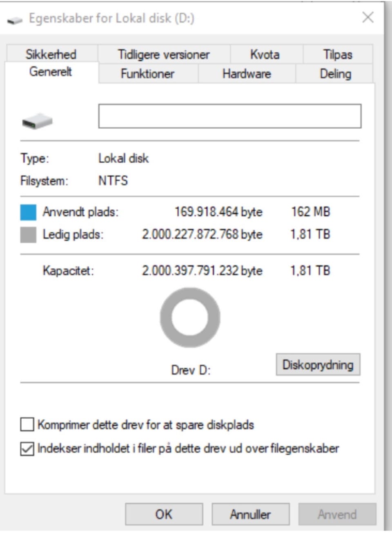
Task: Click the gray free space swatch
Action: coord(28,235)
